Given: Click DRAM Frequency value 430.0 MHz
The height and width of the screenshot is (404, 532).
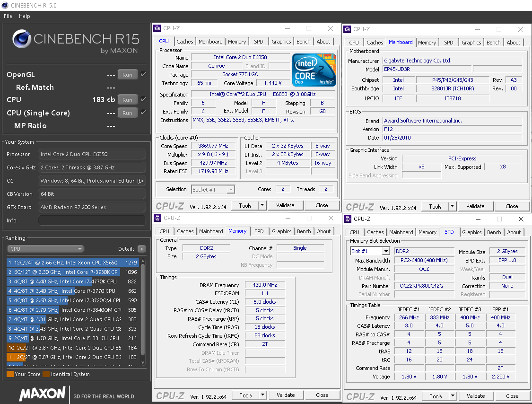Looking at the screenshot, I should coord(265,285).
